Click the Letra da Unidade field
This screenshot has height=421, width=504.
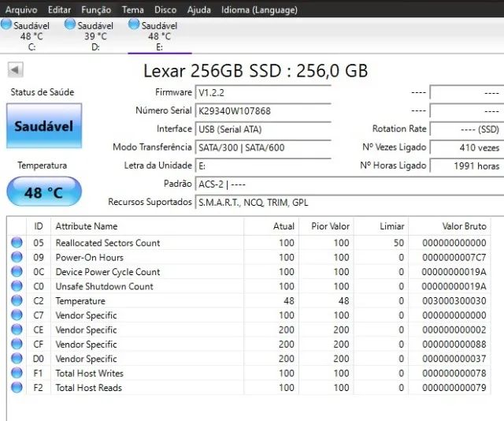pyautogui.click(x=263, y=166)
